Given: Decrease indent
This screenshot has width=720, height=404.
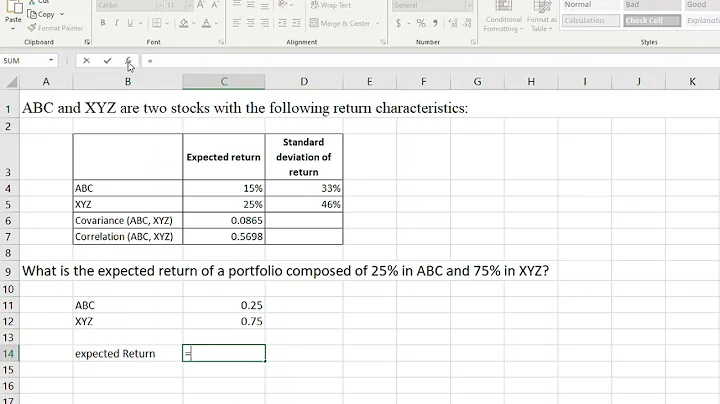Looking at the screenshot, I should click(282, 23).
